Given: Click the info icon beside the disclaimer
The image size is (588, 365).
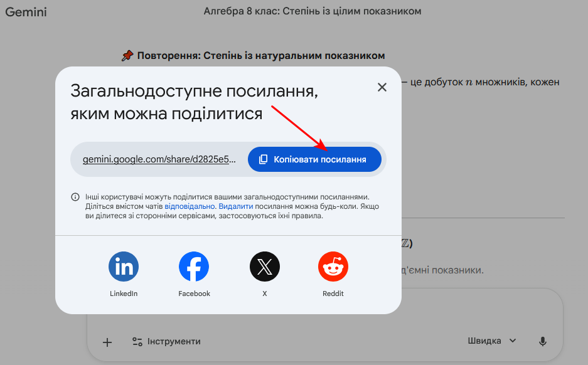Looking at the screenshot, I should (75, 197).
